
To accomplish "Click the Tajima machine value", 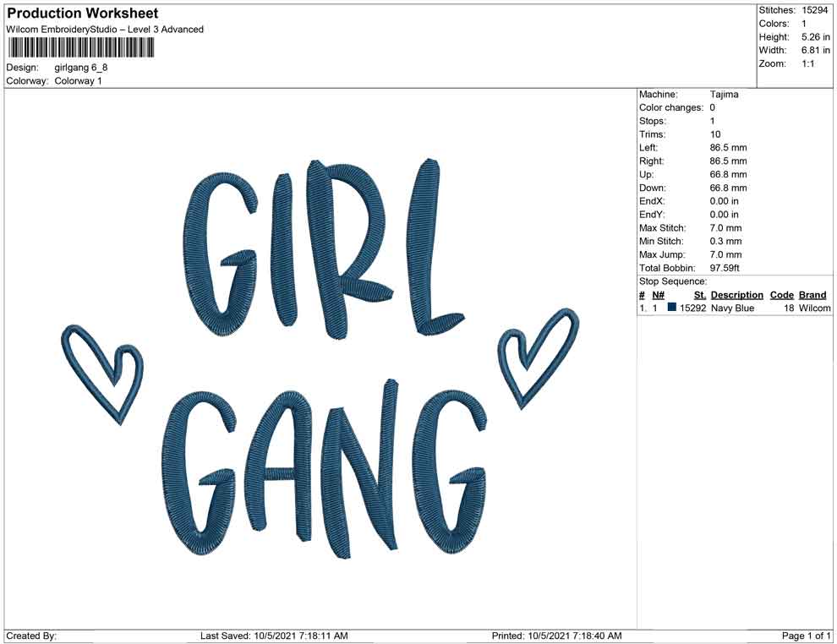I will [724, 95].
